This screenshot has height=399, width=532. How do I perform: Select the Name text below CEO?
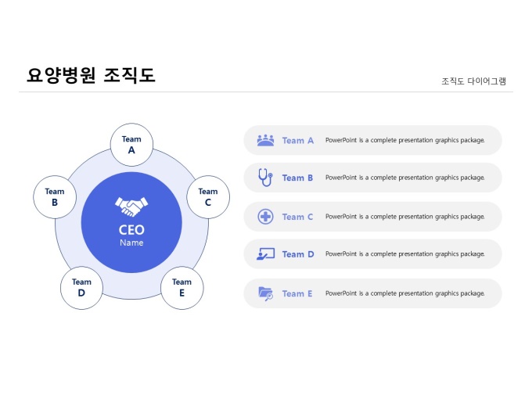[x=131, y=243]
